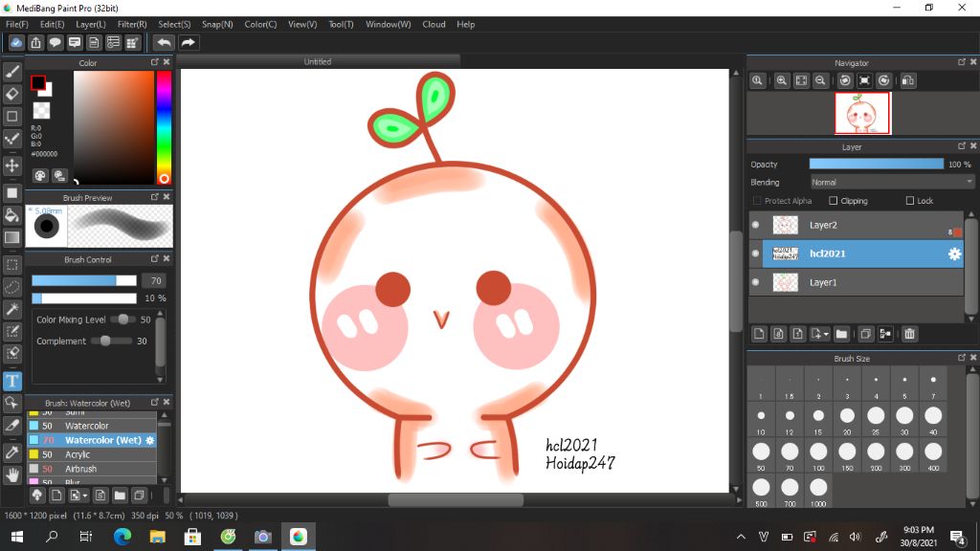Screen dimensions: 980x551
Task: Zoom out using Navigator minus magnifier
Action: [x=820, y=80]
